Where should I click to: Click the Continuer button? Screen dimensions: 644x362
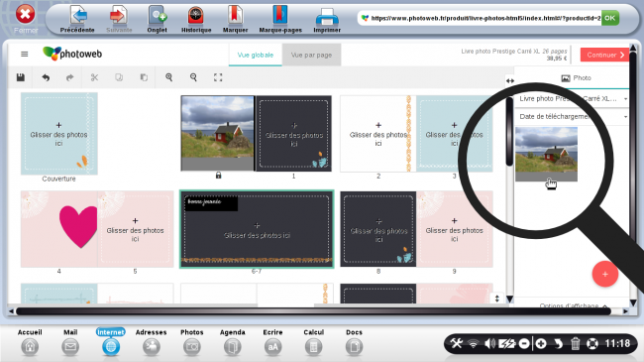604,55
